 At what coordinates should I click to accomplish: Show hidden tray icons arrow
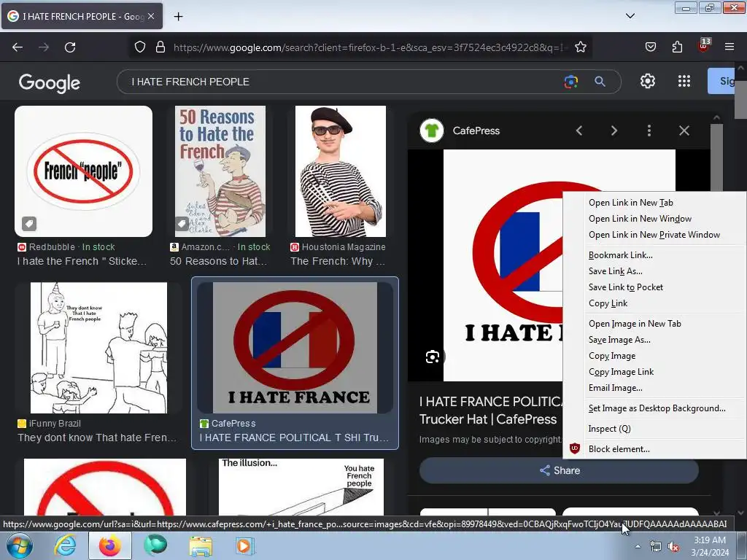[638, 546]
